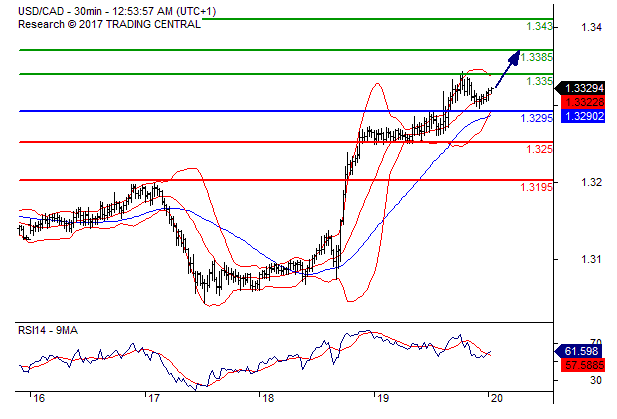
Task: Click the 1.34 price axis label
Action: (x=591, y=27)
